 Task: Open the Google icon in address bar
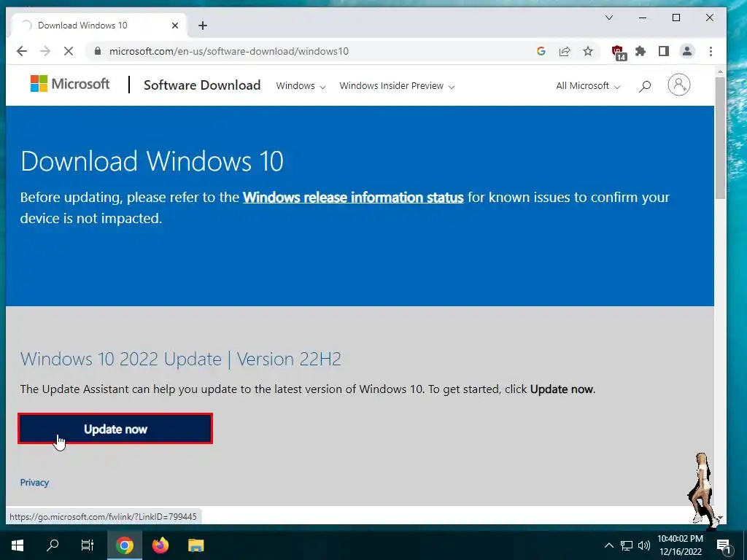click(x=541, y=52)
